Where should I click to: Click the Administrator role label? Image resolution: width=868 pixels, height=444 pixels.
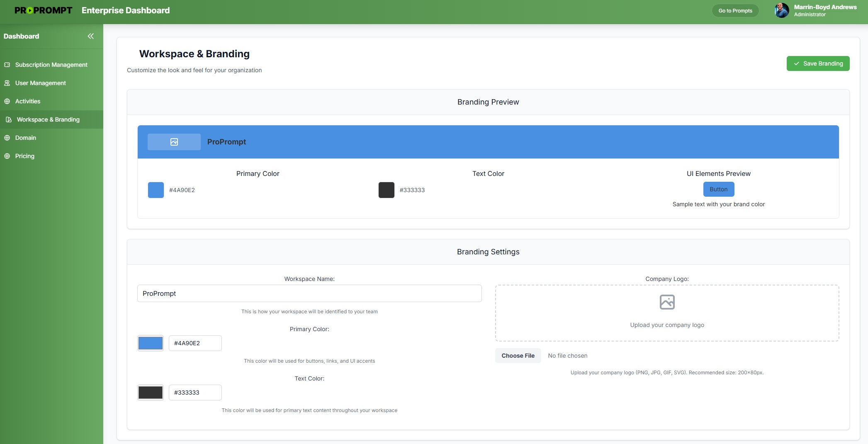pyautogui.click(x=810, y=15)
